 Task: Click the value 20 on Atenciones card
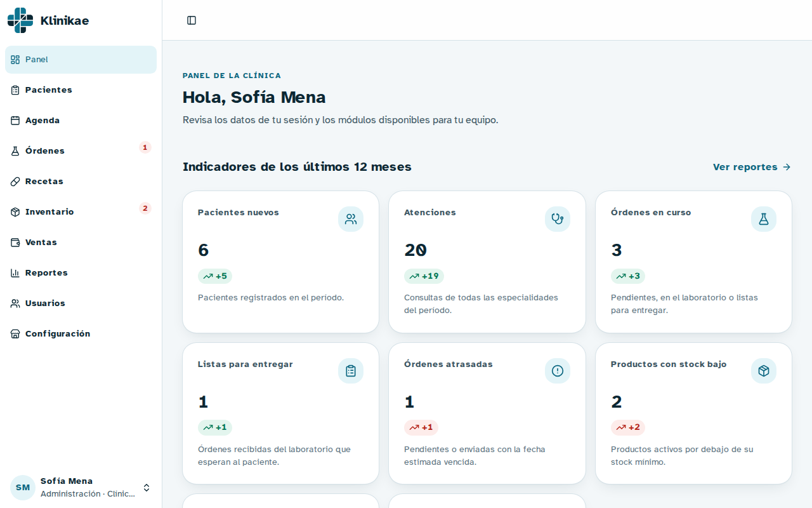pyautogui.click(x=416, y=250)
